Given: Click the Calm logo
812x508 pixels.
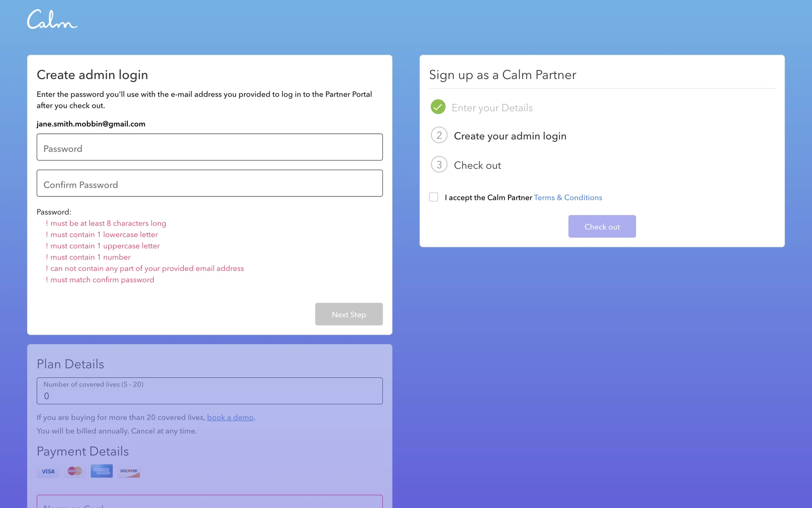Looking at the screenshot, I should coord(52,20).
